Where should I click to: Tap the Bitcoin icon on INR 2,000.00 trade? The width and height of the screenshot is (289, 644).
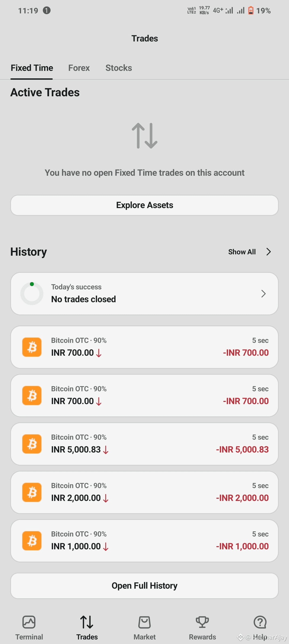click(32, 492)
